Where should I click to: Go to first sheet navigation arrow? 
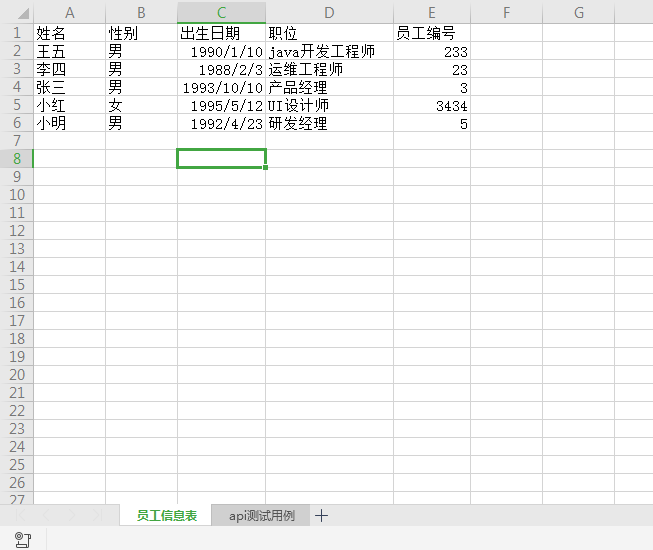20,515
